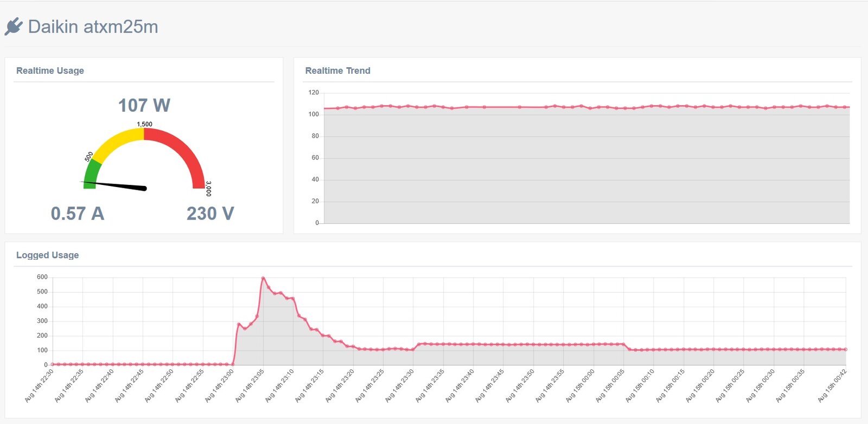The width and height of the screenshot is (868, 424).
Task: Click the 300 value on Logged Usage axis
Action: (x=42, y=321)
